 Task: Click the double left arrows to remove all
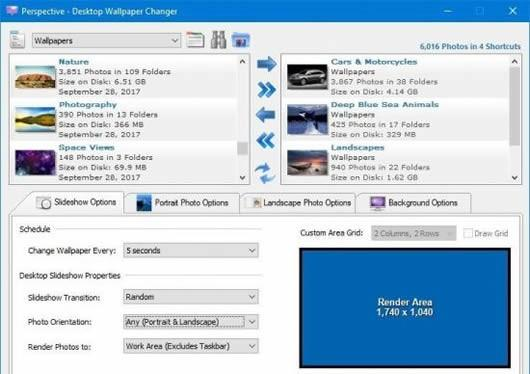click(x=266, y=140)
